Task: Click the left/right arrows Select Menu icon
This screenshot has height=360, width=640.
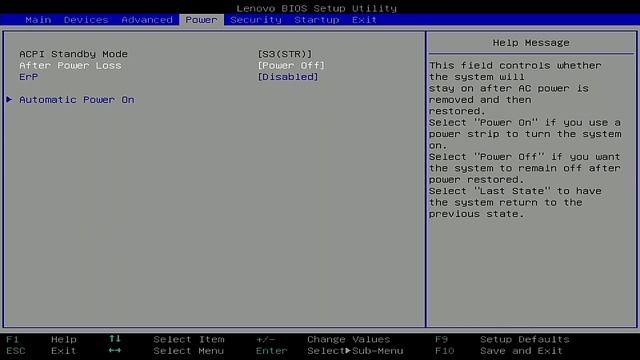Action: [115, 350]
